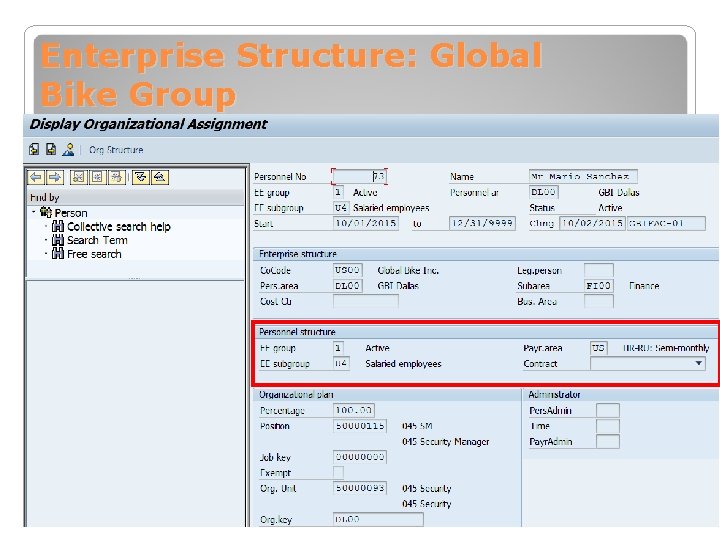The image size is (720, 540).
Task: Click the Leg.person field
Action: coord(599,270)
